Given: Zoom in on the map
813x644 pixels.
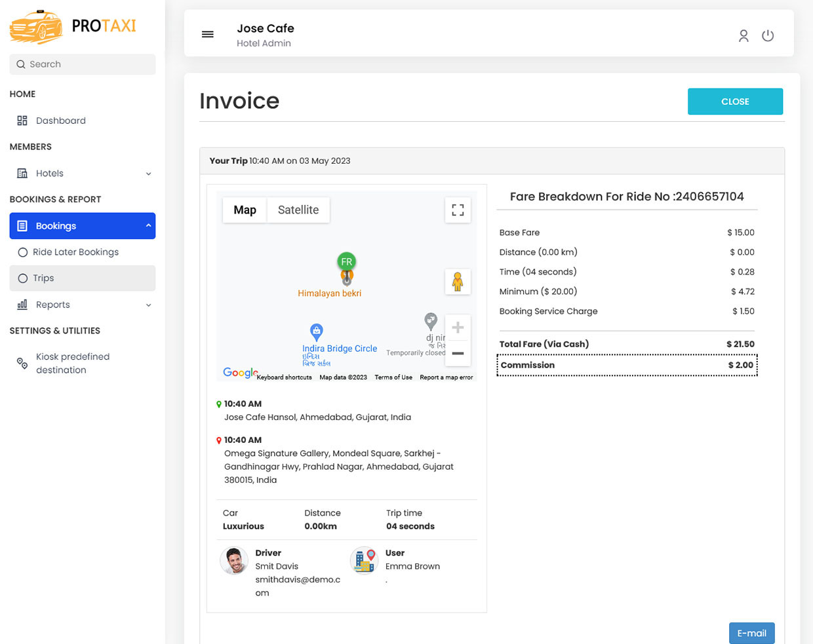Looking at the screenshot, I should pyautogui.click(x=458, y=328).
